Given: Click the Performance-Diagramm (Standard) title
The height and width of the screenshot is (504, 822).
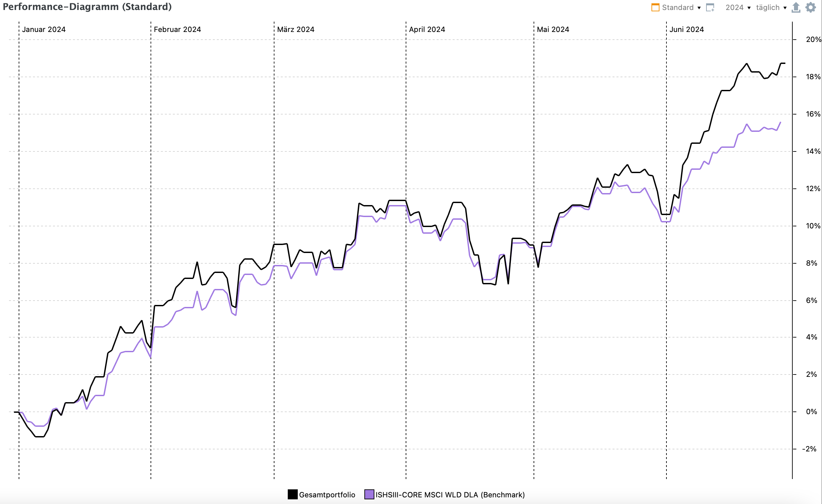Looking at the screenshot, I should 87,7.
